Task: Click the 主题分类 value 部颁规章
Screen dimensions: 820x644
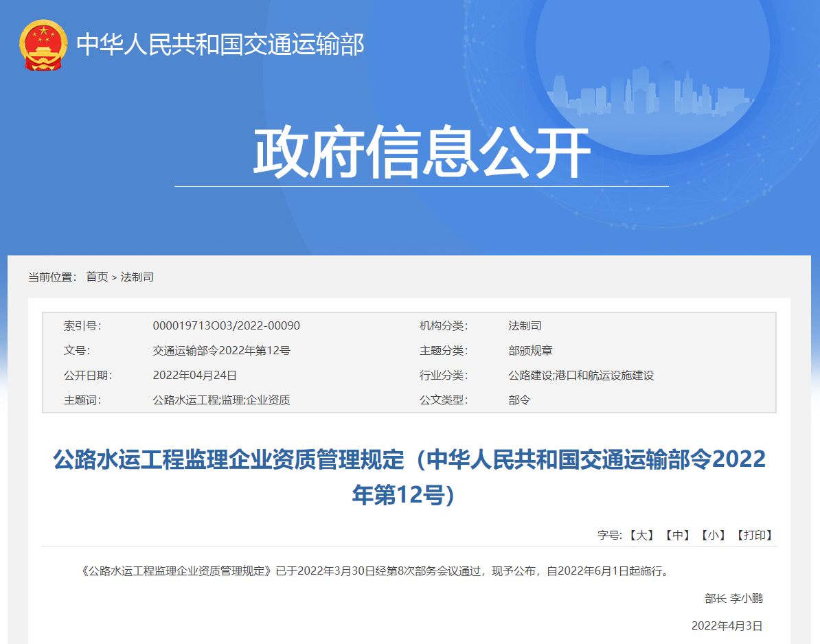Action: click(x=530, y=350)
